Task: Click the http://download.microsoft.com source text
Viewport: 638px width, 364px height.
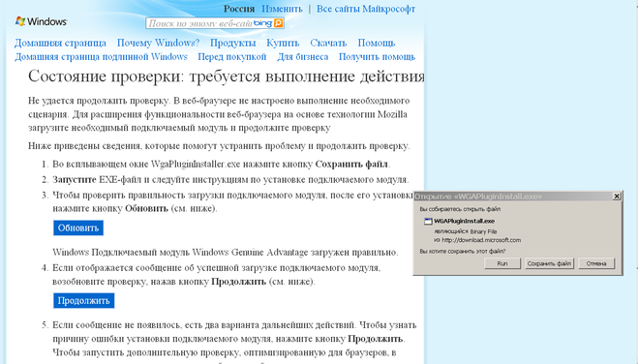Action: pos(481,240)
